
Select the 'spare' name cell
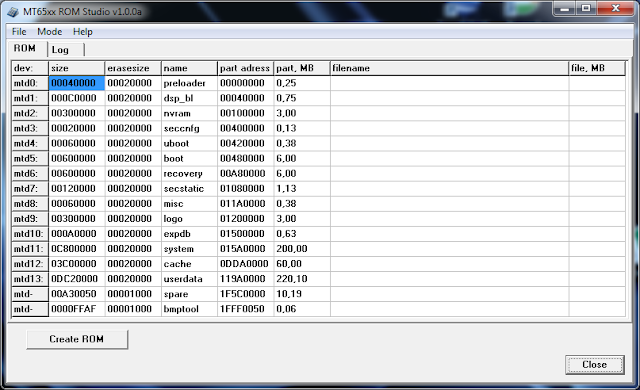coord(189,294)
